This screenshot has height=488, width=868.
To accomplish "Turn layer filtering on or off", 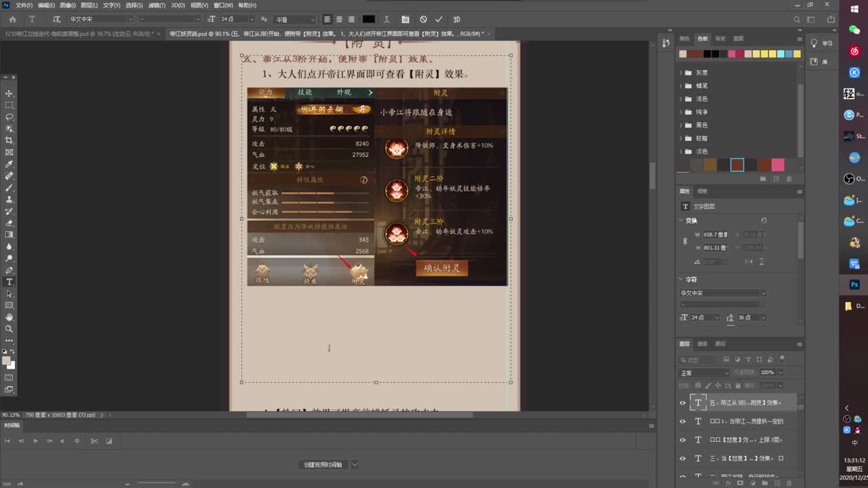I will point(782,359).
